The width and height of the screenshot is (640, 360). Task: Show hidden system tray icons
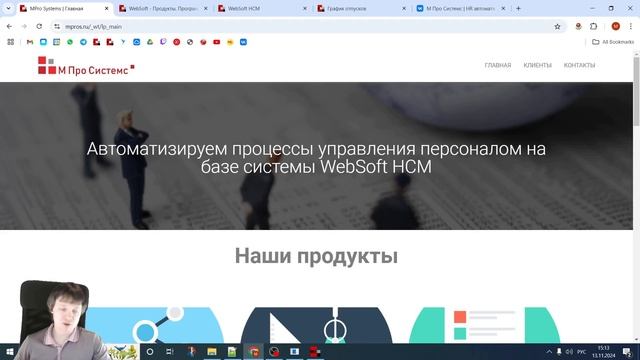[x=549, y=351]
